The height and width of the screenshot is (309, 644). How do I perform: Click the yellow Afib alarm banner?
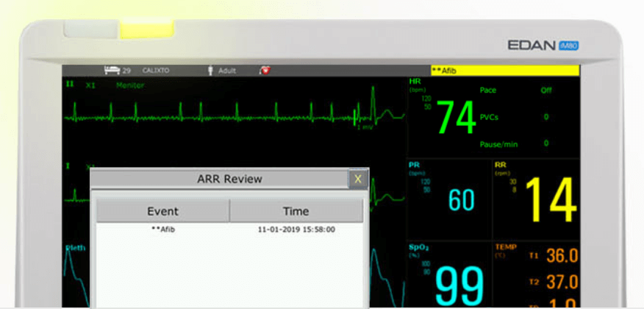click(504, 70)
